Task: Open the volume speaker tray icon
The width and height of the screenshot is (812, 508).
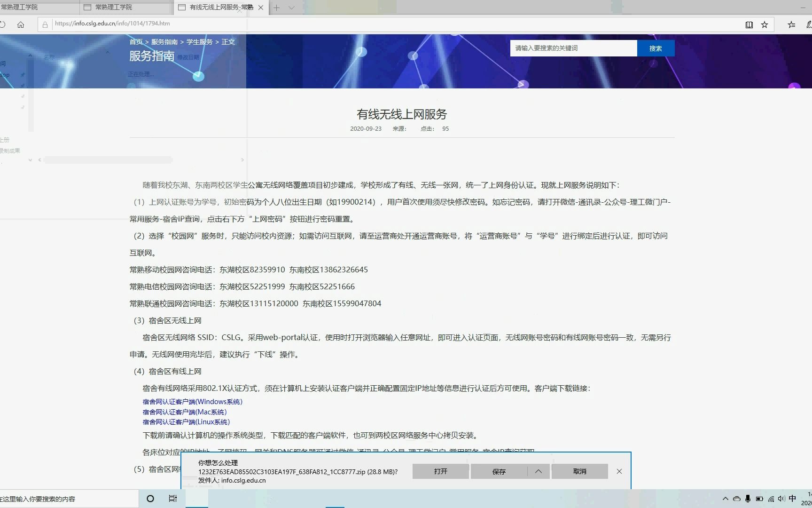Action: (x=781, y=499)
